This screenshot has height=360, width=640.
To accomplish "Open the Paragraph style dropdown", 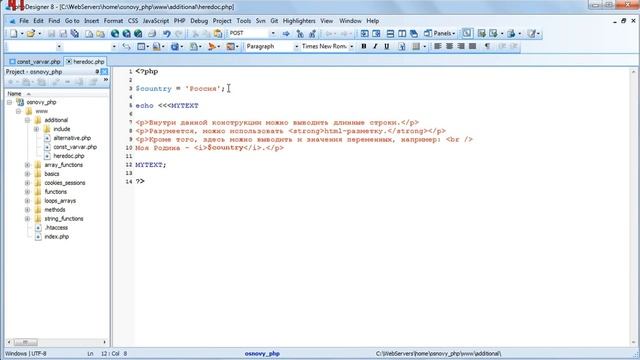I will pyautogui.click(x=296, y=47).
